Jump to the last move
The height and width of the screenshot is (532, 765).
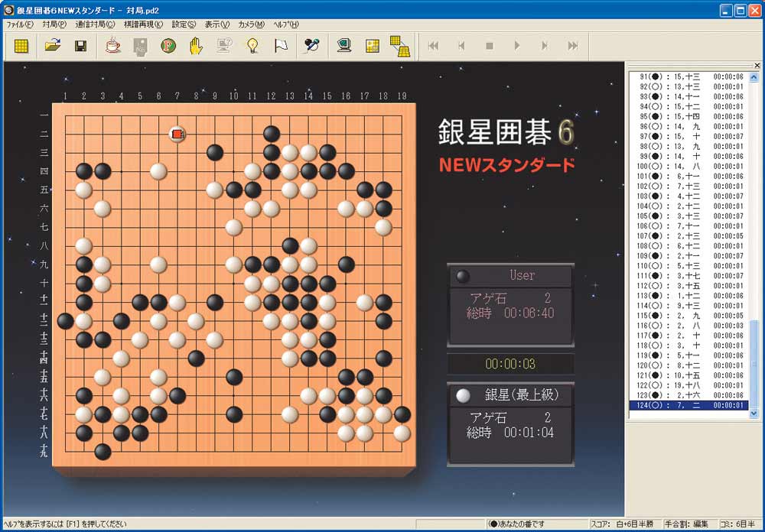click(x=573, y=46)
